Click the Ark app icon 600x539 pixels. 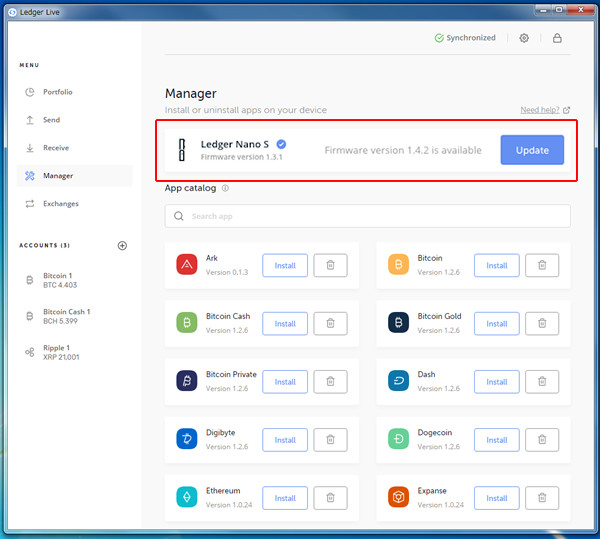point(187,264)
